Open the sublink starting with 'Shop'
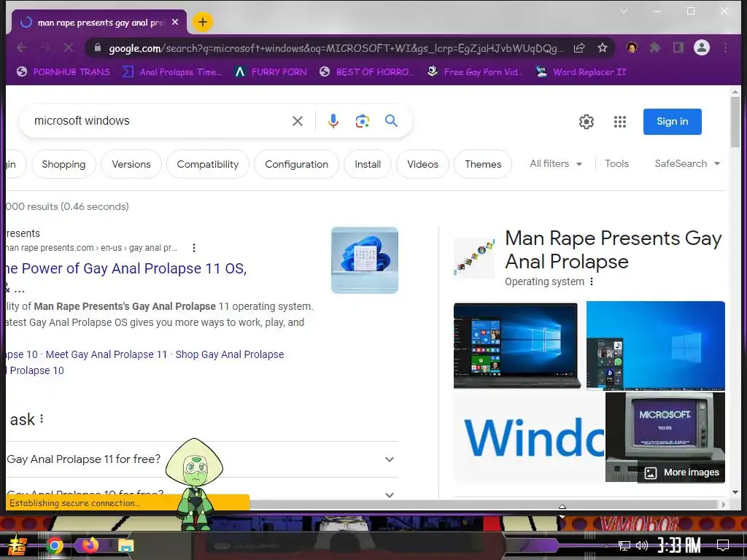Viewport: 747px width, 560px height. [x=230, y=354]
